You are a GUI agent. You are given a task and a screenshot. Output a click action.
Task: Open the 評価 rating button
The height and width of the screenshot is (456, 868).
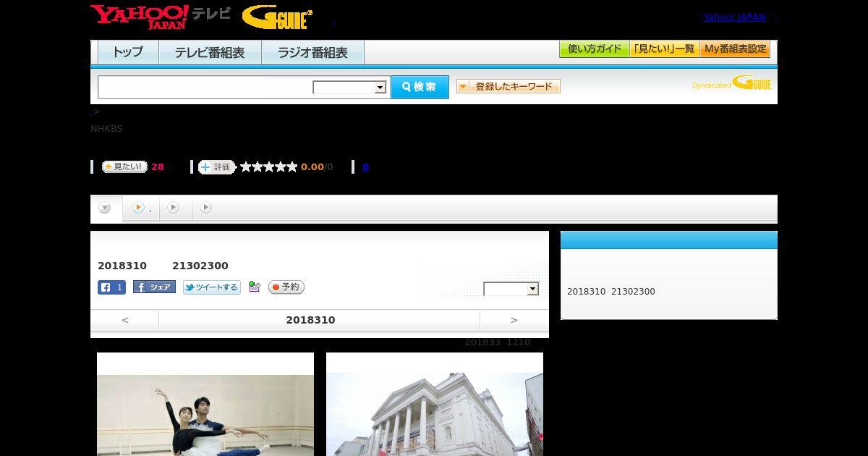[217, 167]
